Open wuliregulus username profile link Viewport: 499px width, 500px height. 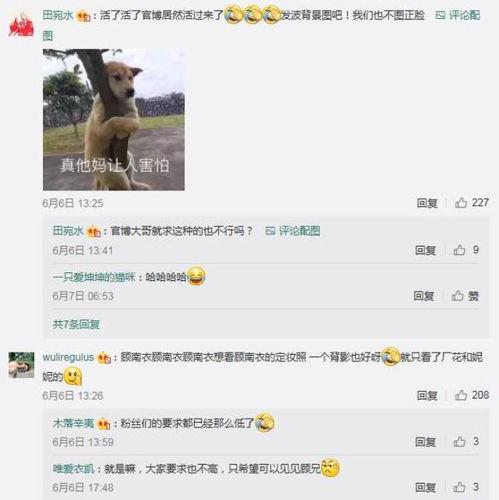tap(68, 357)
